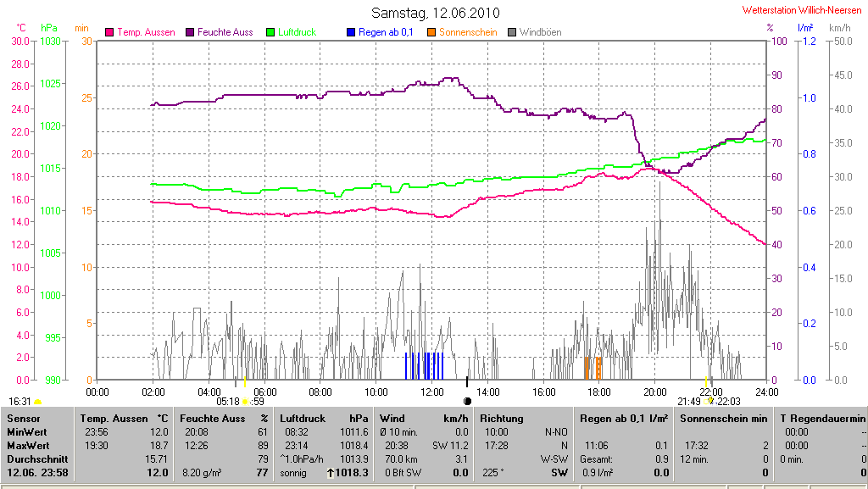Click the 0 Bft SW wind strength text
This screenshot has width=868, height=489.
point(403,473)
